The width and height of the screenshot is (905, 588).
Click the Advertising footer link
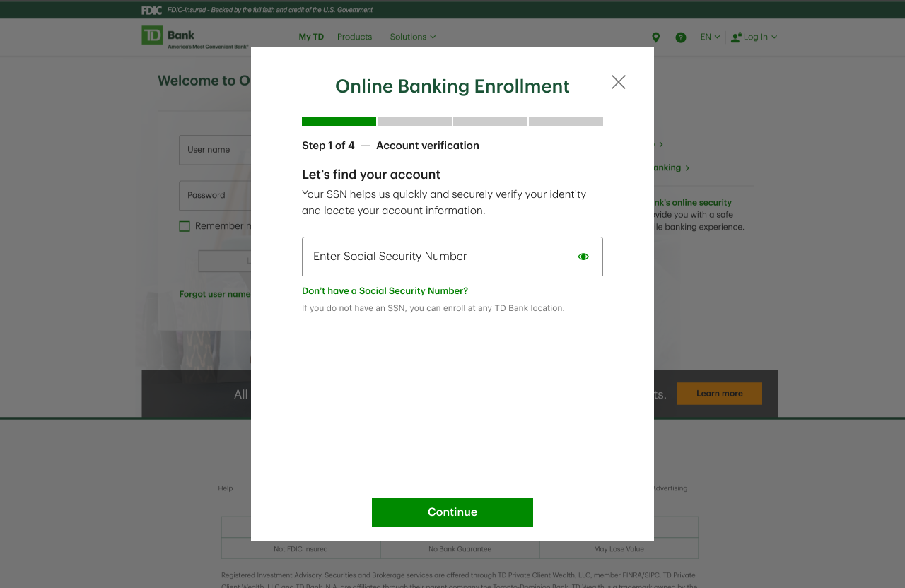point(670,488)
